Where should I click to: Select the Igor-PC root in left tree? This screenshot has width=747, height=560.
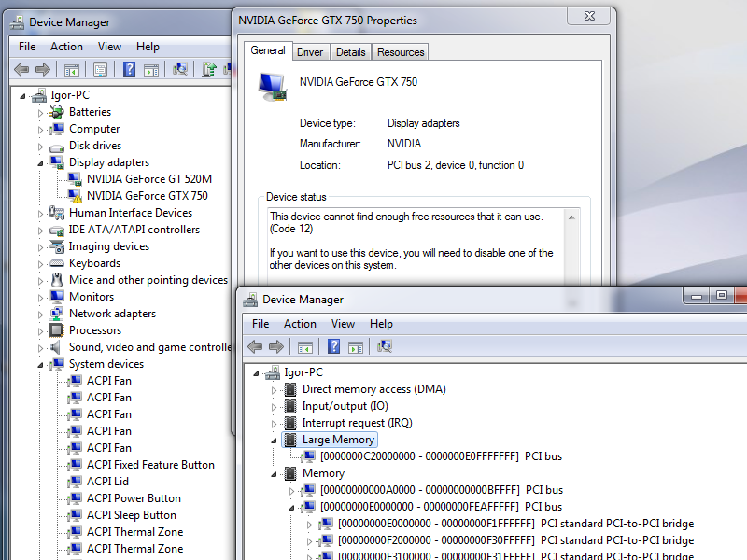(x=70, y=95)
